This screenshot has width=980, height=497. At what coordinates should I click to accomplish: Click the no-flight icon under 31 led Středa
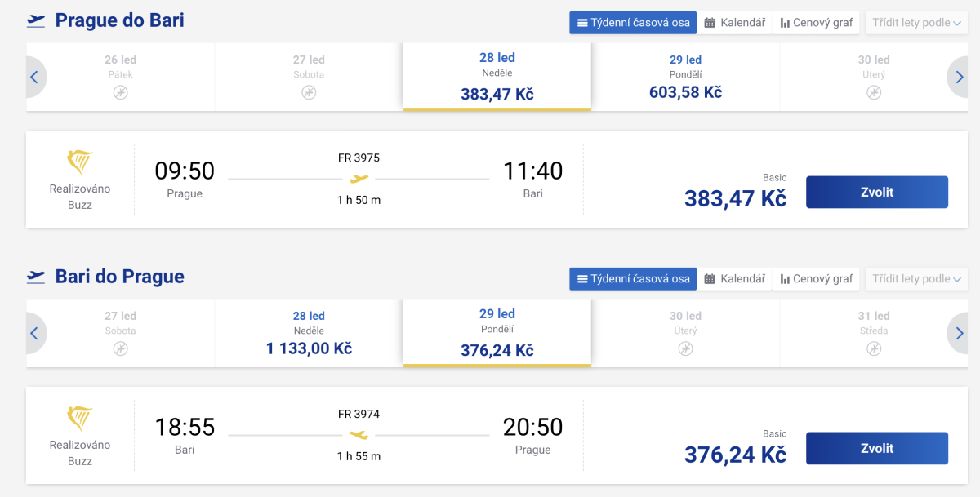(x=874, y=349)
